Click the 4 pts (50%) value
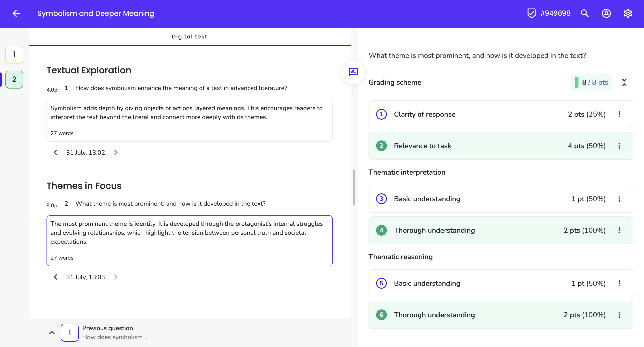The image size is (644, 347). click(587, 146)
